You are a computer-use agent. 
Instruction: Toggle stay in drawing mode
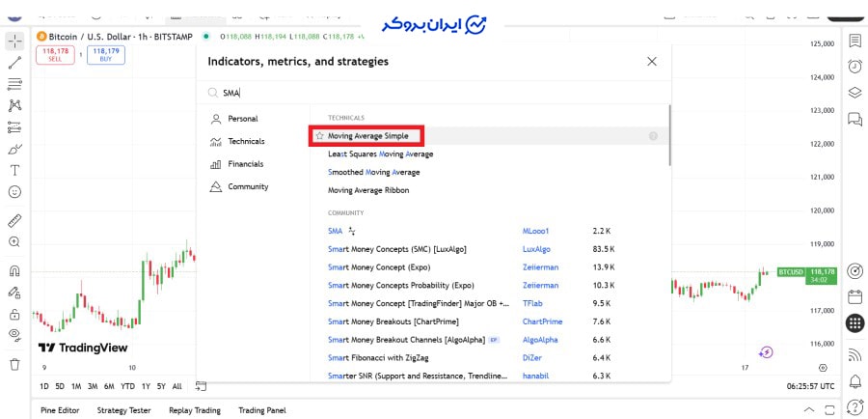pos(14,293)
